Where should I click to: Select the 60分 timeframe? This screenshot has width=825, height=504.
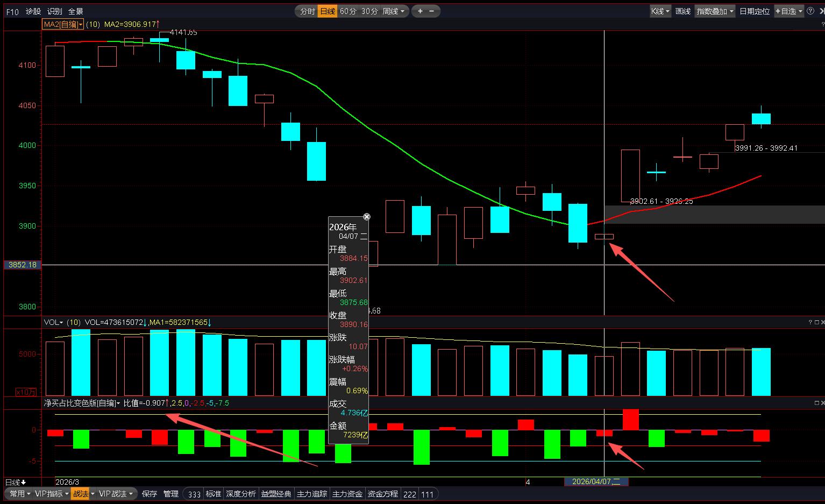[348, 11]
